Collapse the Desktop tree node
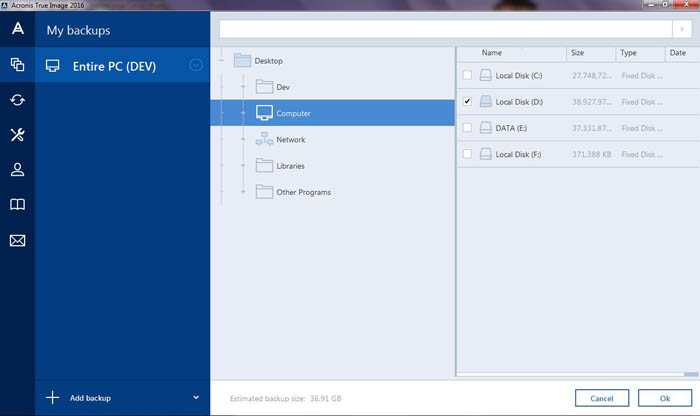This screenshot has width=700, height=416. click(221, 60)
